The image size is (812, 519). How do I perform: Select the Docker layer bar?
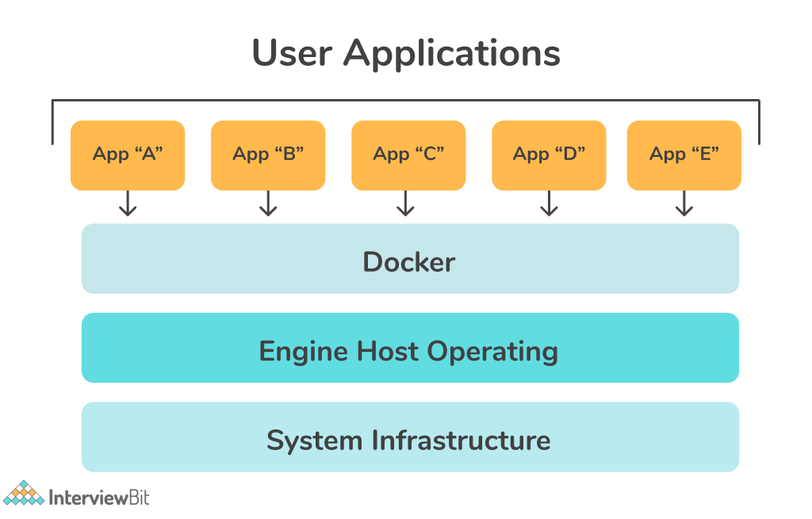(x=410, y=259)
